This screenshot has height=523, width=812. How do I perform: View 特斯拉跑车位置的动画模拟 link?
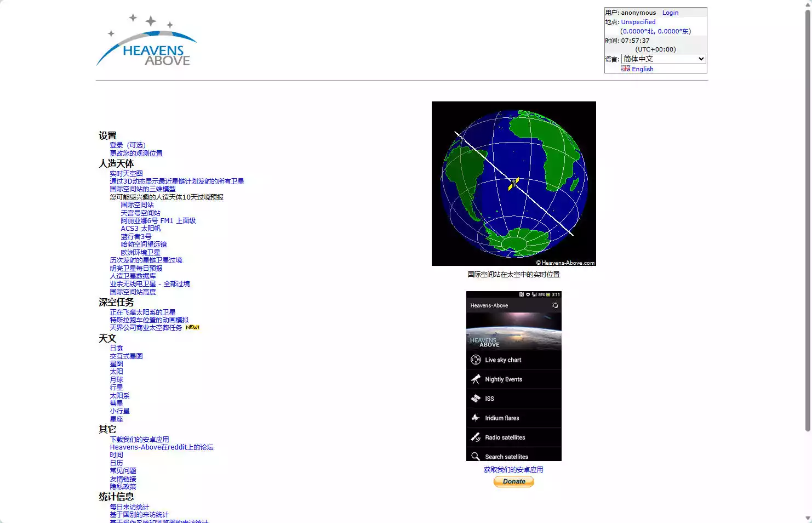pos(149,320)
